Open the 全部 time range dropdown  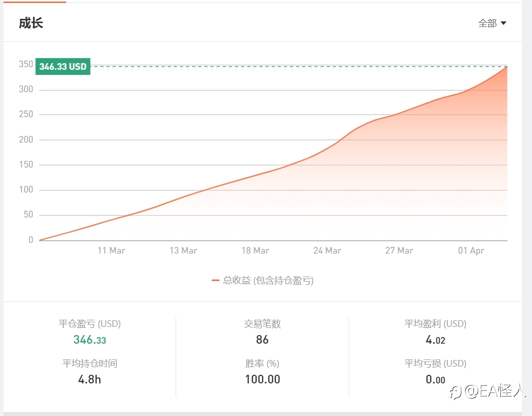pos(492,23)
